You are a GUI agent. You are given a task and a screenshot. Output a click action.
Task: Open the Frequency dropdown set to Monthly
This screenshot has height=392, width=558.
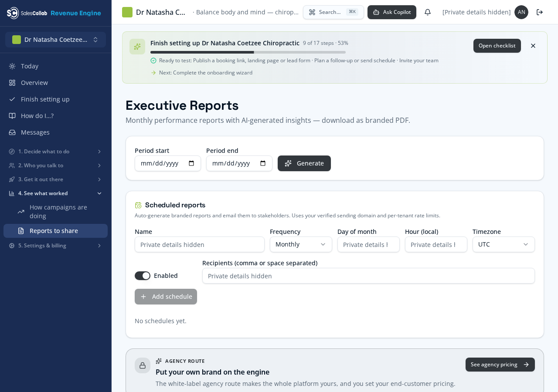(x=301, y=244)
